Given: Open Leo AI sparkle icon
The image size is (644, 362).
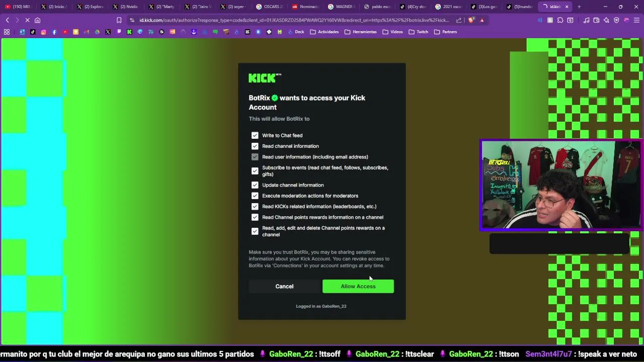Looking at the screenshot, I should coord(606,20).
